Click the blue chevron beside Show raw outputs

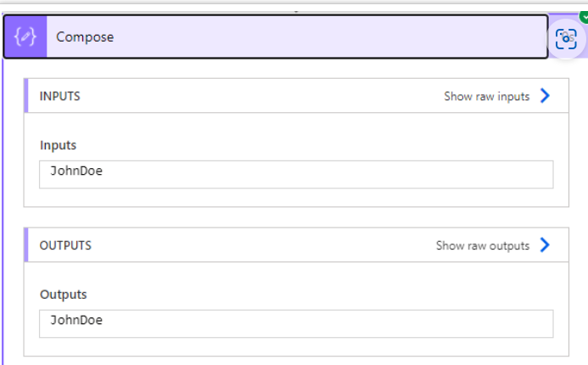click(x=545, y=245)
